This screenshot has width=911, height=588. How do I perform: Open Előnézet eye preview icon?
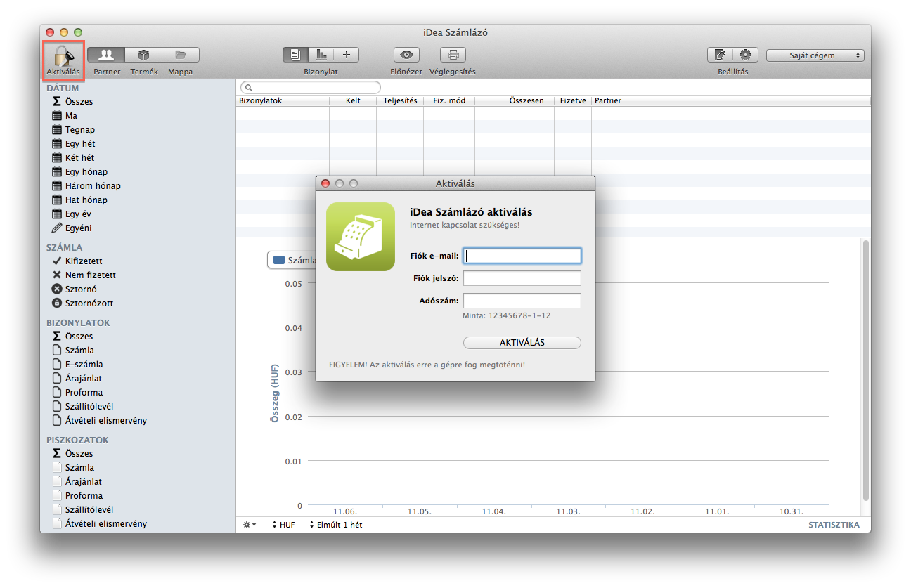(x=406, y=55)
